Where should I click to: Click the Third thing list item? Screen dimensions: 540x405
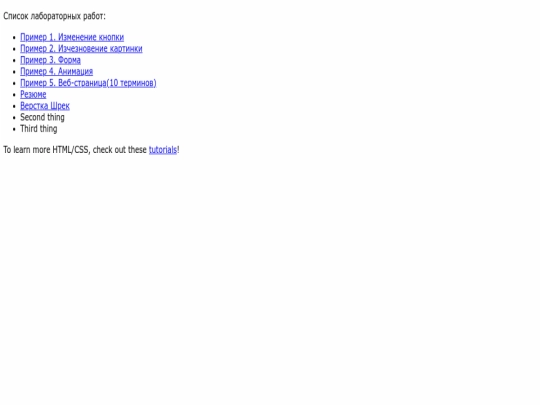tap(39, 128)
